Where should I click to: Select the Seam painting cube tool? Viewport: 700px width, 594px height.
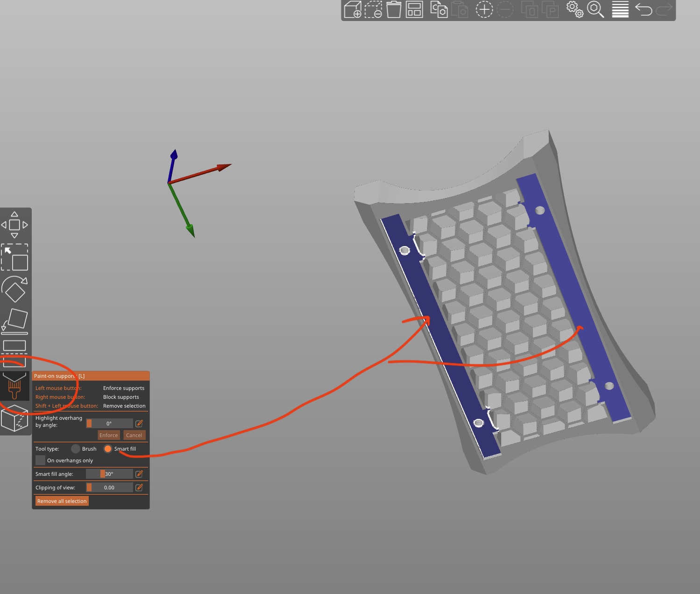tap(14, 418)
